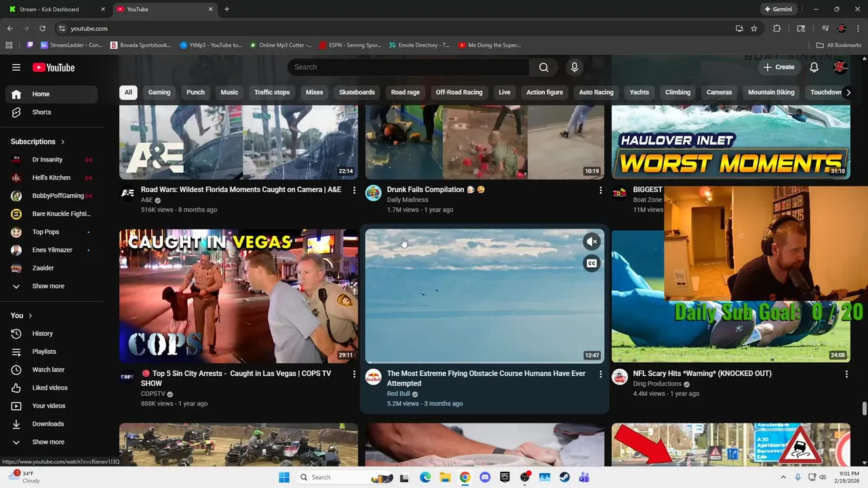Open the All Bookmarks folder
This screenshot has width=868, height=488.
pos(839,45)
